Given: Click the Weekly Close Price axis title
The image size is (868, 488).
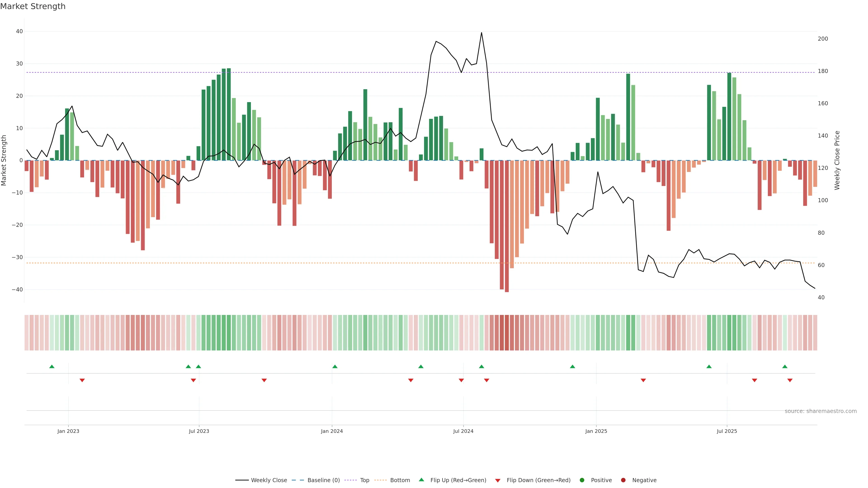Looking at the screenshot, I should 837,160.
